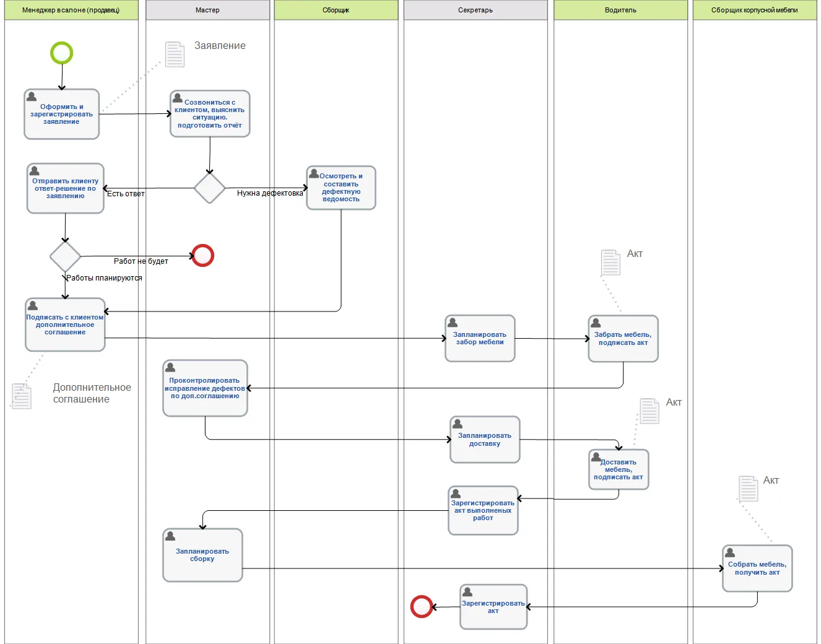Image resolution: width=821 pixels, height=644 pixels.
Task: Click the red end event after 'Работ не будет'
Action: click(x=202, y=255)
